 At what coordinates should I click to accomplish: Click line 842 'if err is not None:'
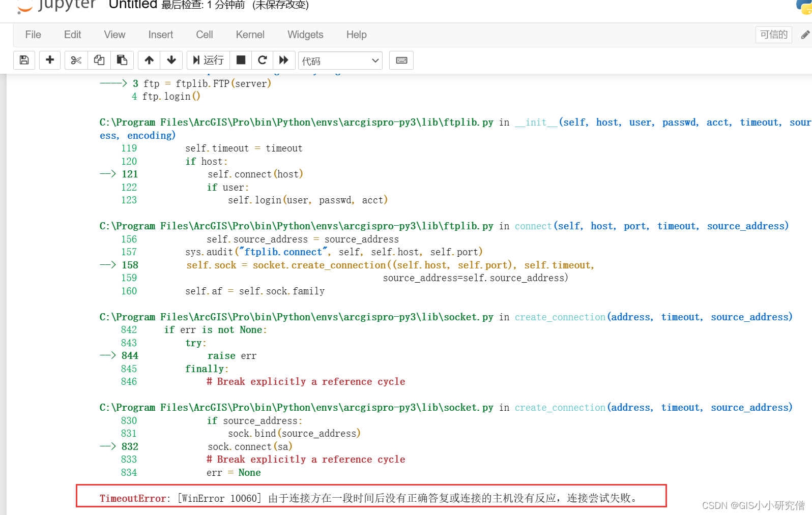coord(215,329)
